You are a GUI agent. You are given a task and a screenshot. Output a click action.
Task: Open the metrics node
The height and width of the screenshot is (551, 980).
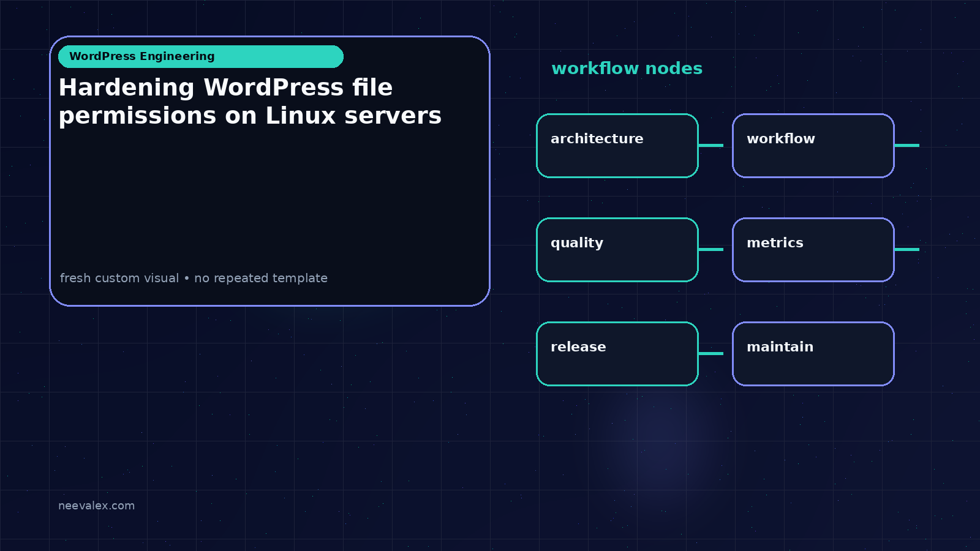(x=813, y=250)
